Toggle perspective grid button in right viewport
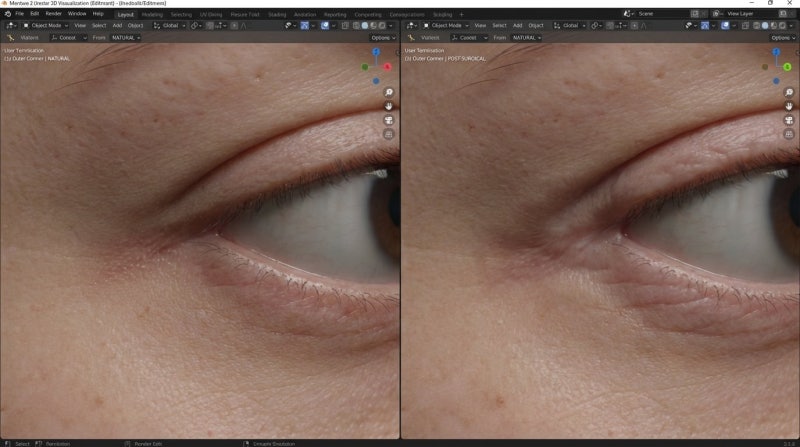The height and width of the screenshot is (447, 800). click(789, 134)
